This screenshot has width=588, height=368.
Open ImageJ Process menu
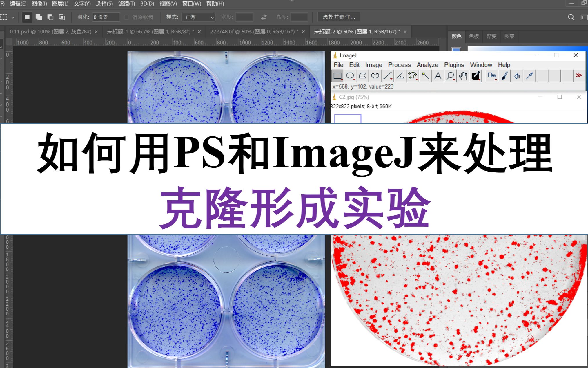click(400, 65)
